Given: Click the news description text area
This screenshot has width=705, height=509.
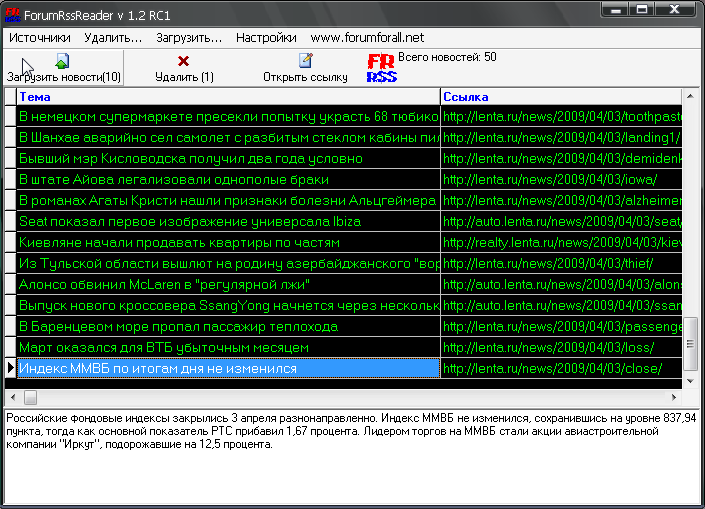Looking at the screenshot, I should coord(352,456).
